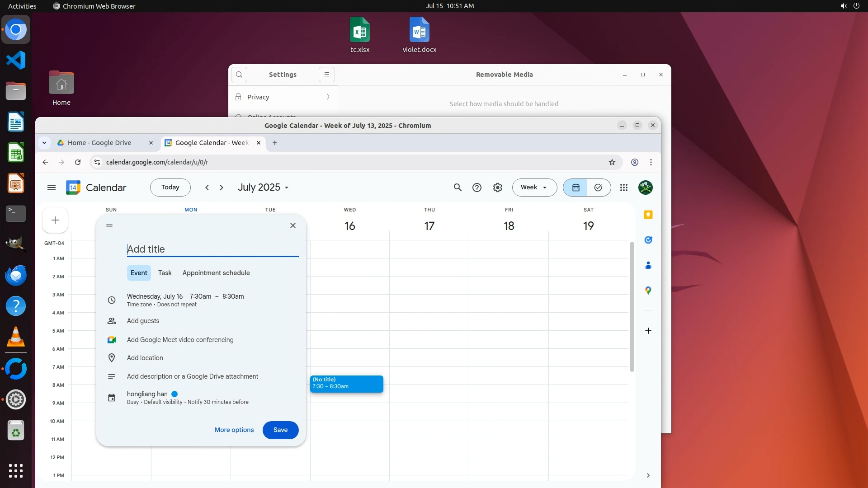Screen dimensions: 868x488
Task: Open Google Calendar search
Action: pos(458,188)
